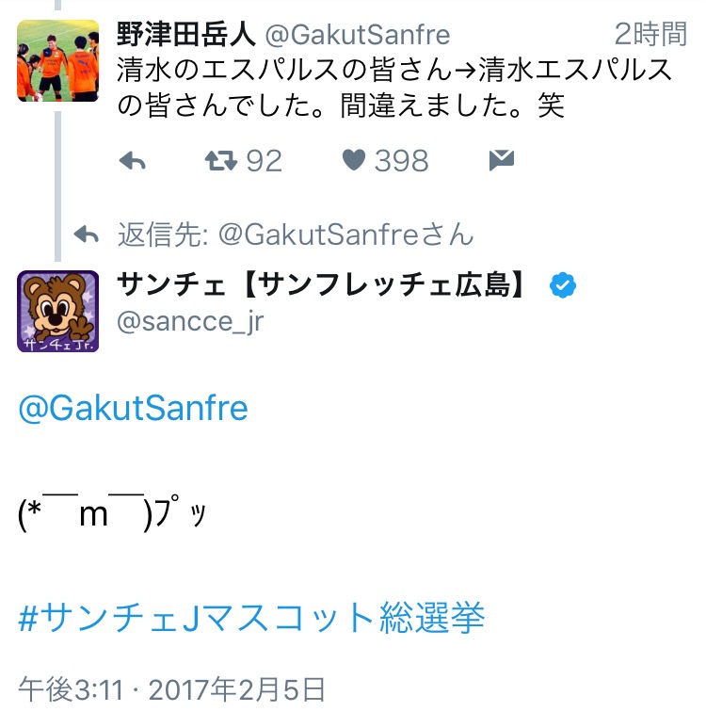This screenshot has width=706, height=728.
Task: Open the 野津田岳人 display name
Action: pos(185,35)
